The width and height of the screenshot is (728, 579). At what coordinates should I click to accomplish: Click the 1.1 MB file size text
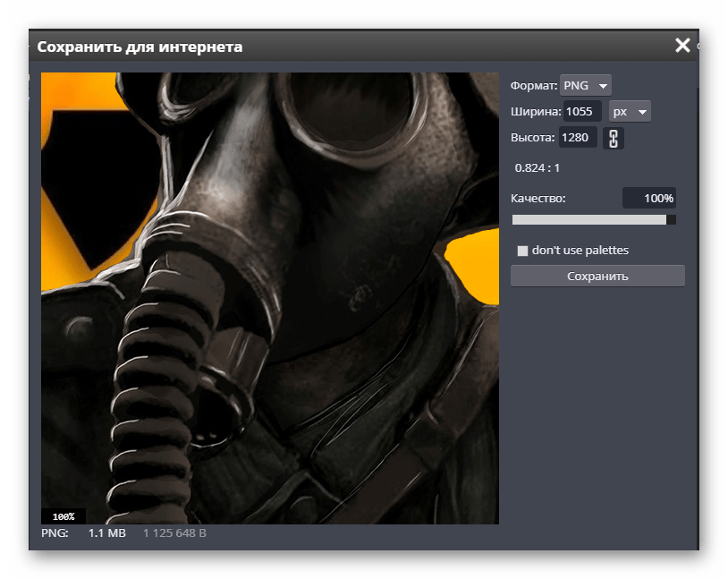point(106,533)
